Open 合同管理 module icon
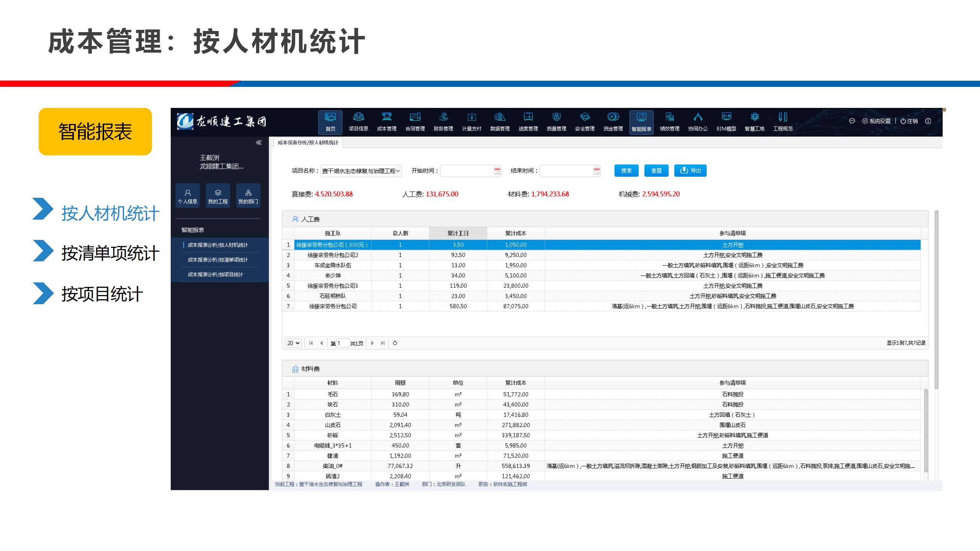The image size is (980, 551). (x=415, y=122)
